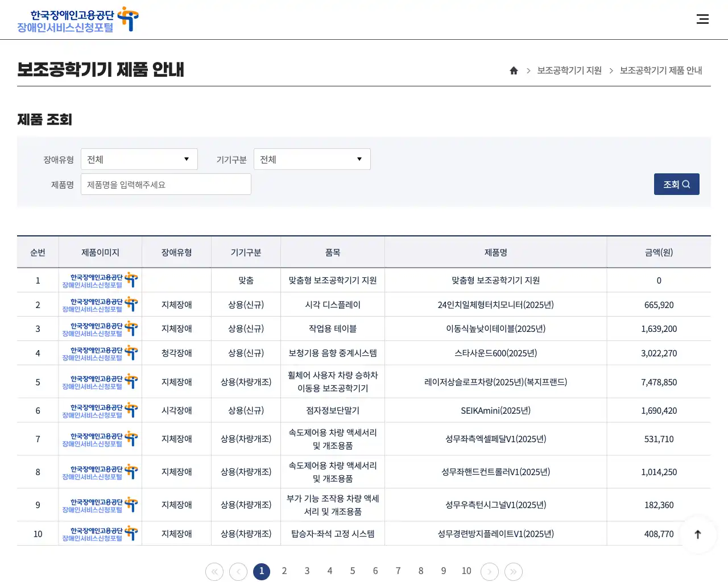Click the home icon in the breadcrumb

(514, 70)
